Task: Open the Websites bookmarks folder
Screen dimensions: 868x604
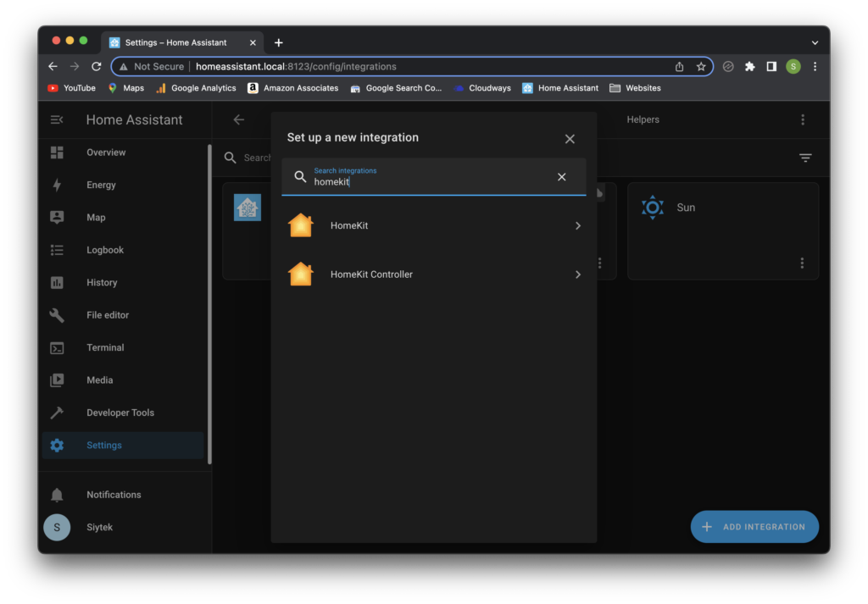Action: [635, 88]
